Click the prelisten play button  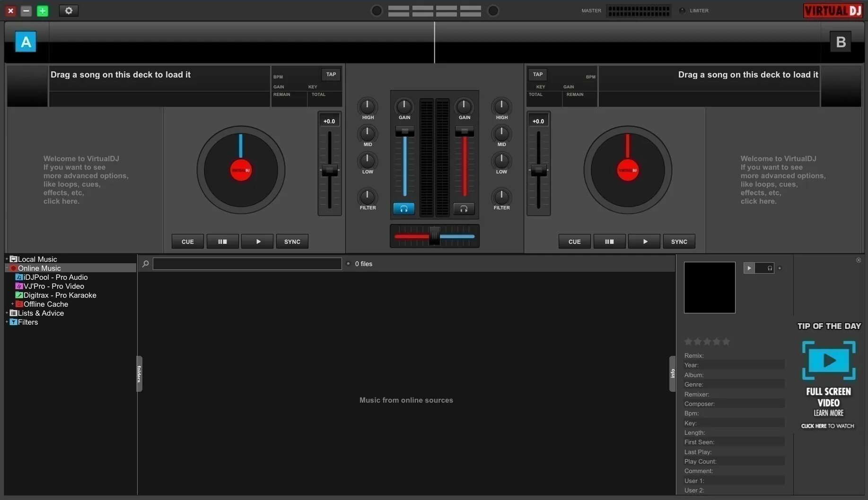[749, 268]
